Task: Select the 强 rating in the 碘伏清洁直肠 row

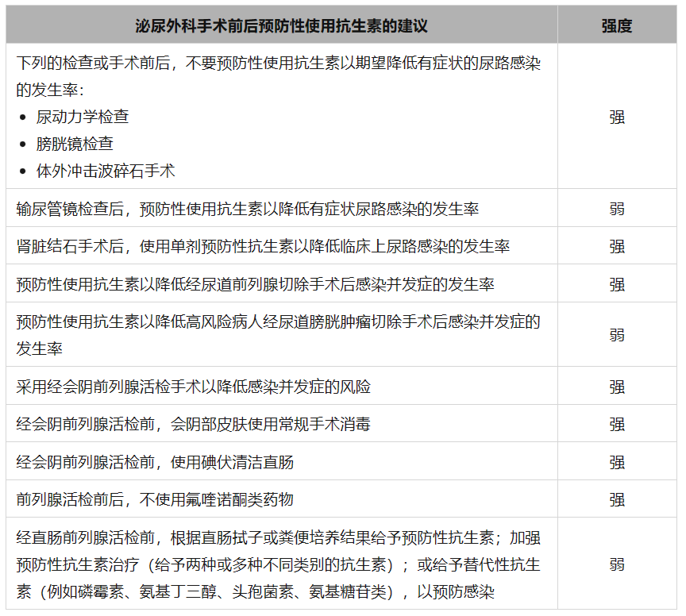Action: pyautogui.click(x=617, y=462)
